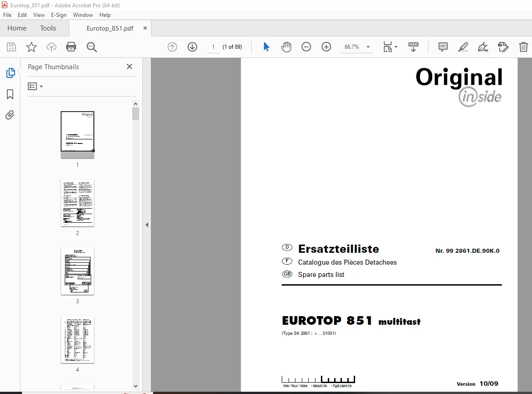Collapse the navigation pane arrow

147,225
